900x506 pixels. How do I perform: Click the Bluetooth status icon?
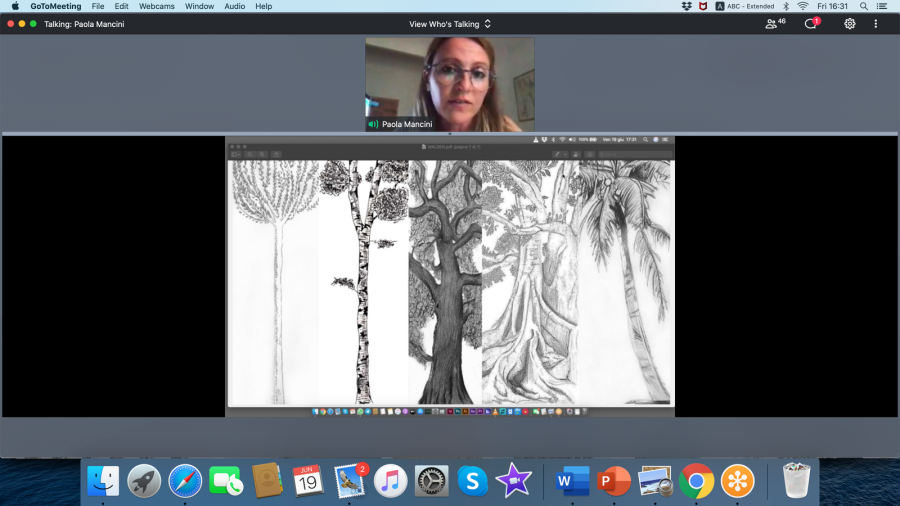click(786, 6)
